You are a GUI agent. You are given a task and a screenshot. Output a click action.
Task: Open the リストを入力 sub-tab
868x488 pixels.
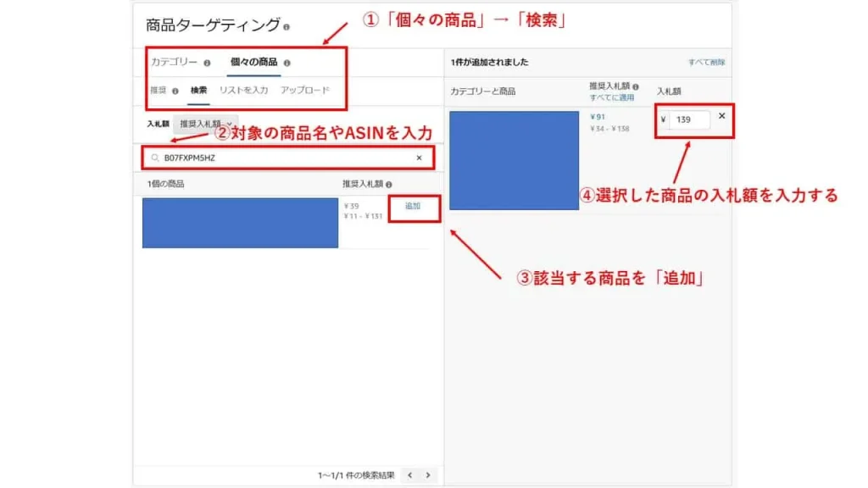243,90
